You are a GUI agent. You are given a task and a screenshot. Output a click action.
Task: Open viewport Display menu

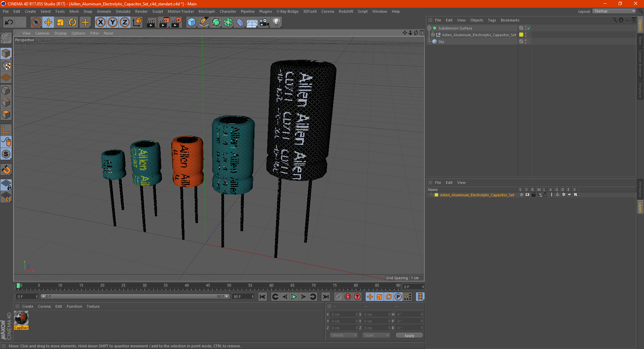(x=60, y=33)
